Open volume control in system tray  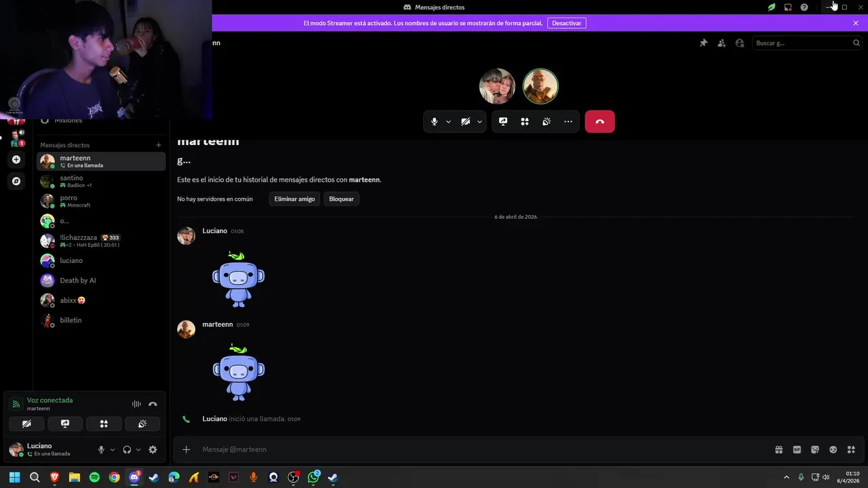(825, 477)
